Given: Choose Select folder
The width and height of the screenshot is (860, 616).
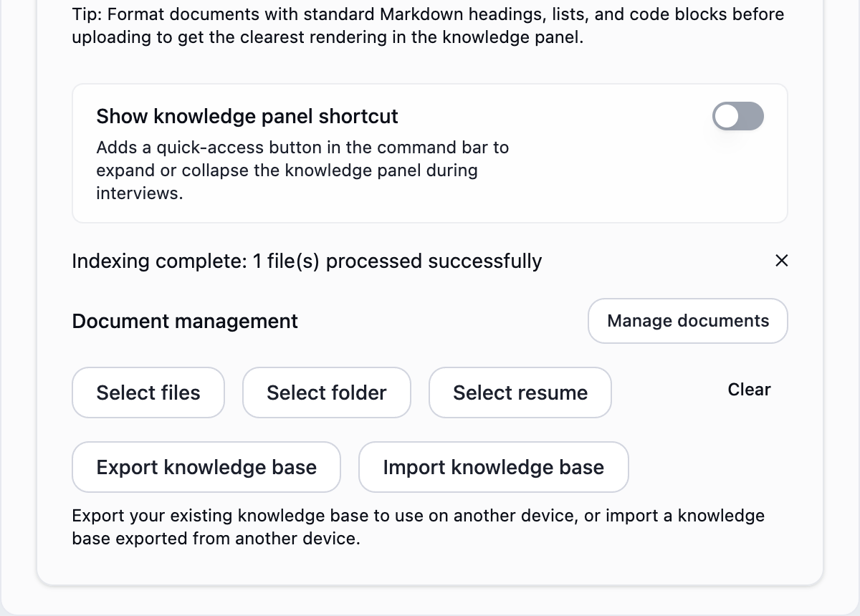Looking at the screenshot, I should 327,393.
